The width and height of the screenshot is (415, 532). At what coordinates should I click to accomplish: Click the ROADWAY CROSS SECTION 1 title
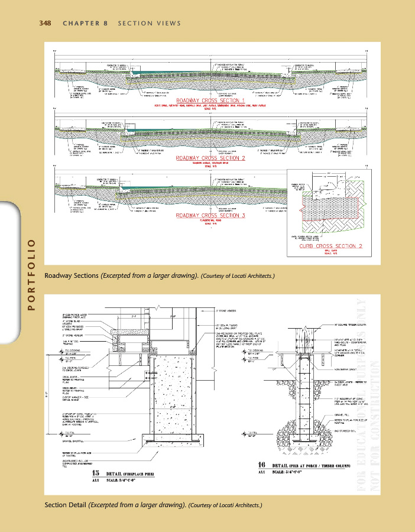coord(210,100)
